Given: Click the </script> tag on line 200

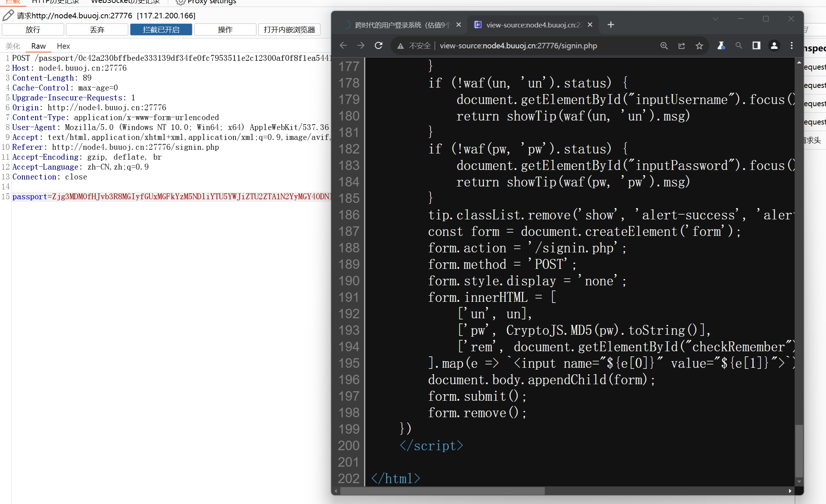Looking at the screenshot, I should pos(431,446).
